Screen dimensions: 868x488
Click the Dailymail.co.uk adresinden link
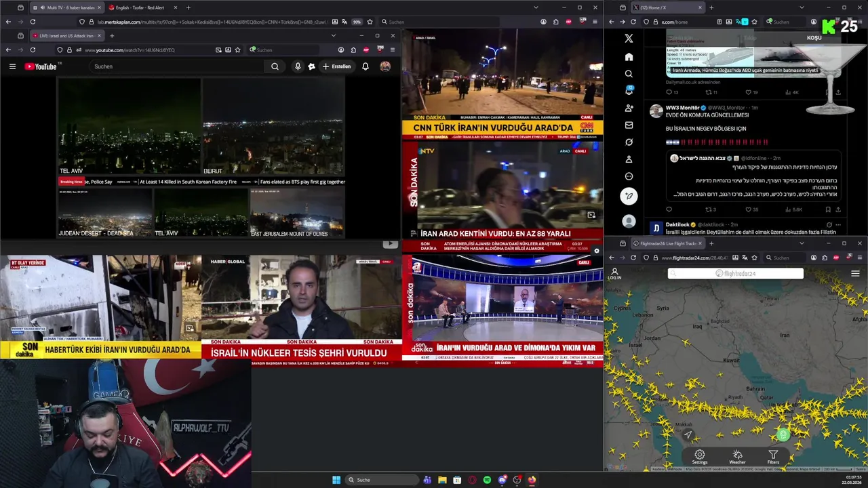coord(693,82)
